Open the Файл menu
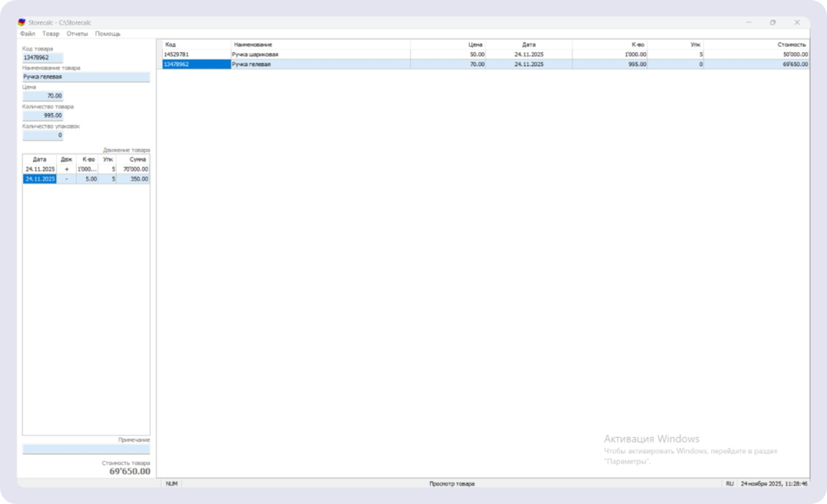Screen dimensions: 827x504 coord(27,34)
